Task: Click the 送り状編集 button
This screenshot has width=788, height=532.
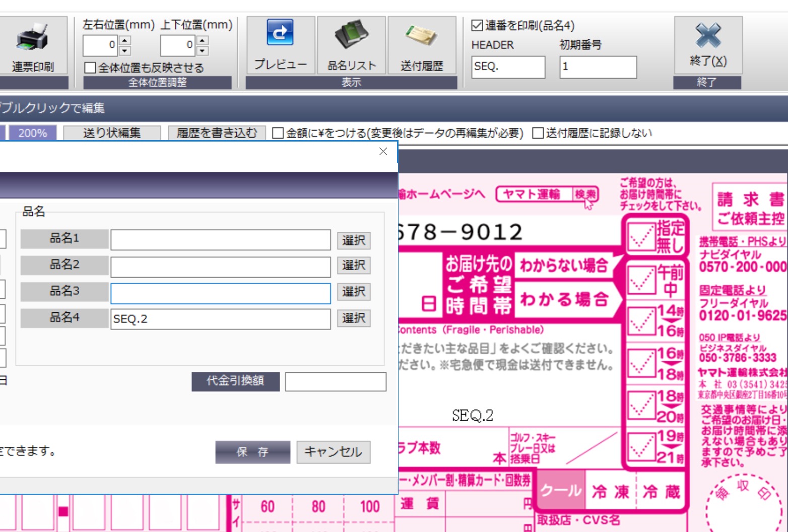Action: (x=112, y=133)
